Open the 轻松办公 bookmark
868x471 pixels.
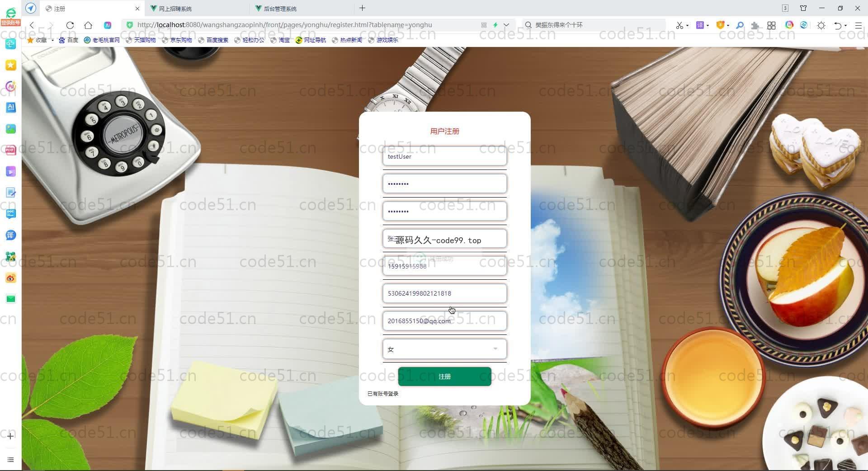point(249,40)
